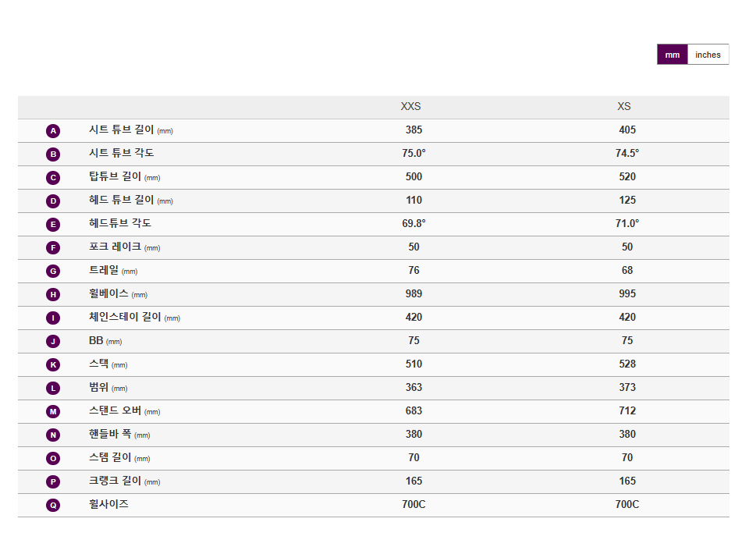Screen dimensions: 756x547
Task: Select the XS standover value 712
Action: pos(627,411)
